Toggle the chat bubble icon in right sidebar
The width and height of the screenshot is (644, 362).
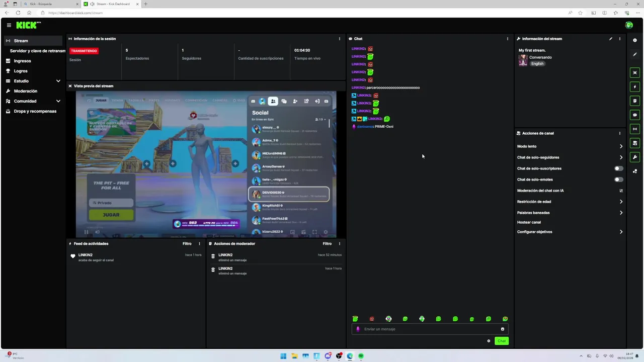pos(635,115)
